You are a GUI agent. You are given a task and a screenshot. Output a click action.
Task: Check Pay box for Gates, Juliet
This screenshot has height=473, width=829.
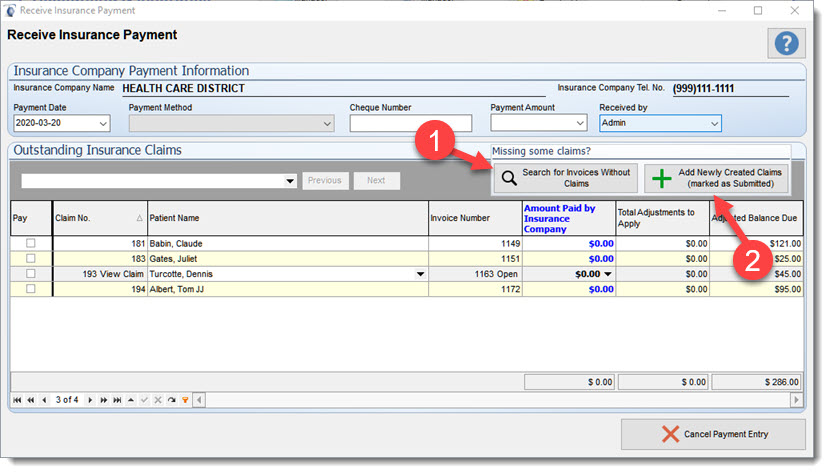pyautogui.click(x=31, y=258)
